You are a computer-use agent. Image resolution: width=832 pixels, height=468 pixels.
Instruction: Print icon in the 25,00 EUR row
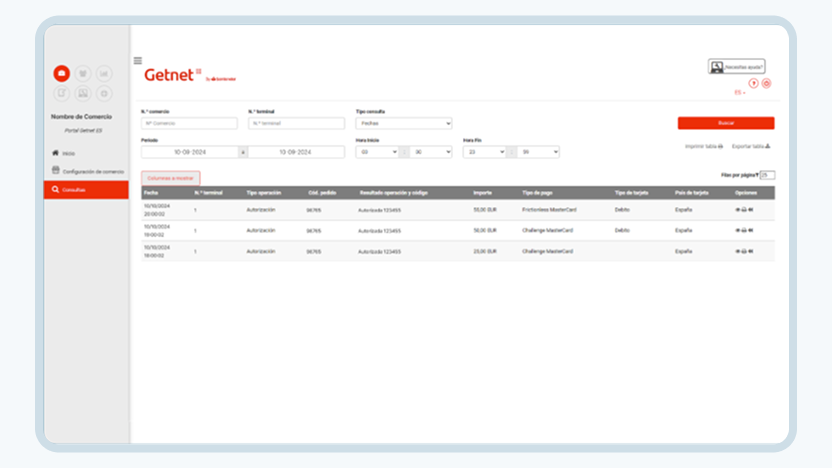tap(744, 251)
